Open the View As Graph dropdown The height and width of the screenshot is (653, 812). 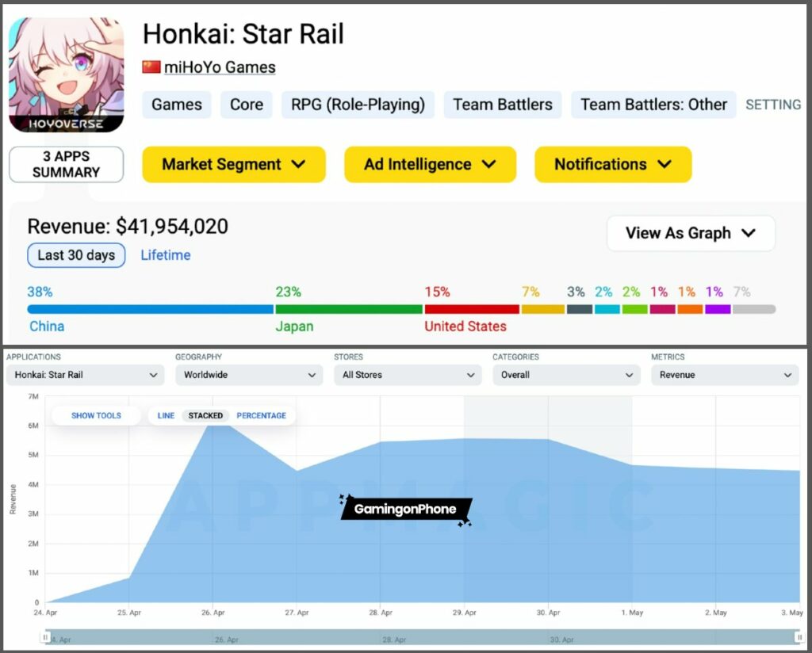pyautogui.click(x=691, y=233)
